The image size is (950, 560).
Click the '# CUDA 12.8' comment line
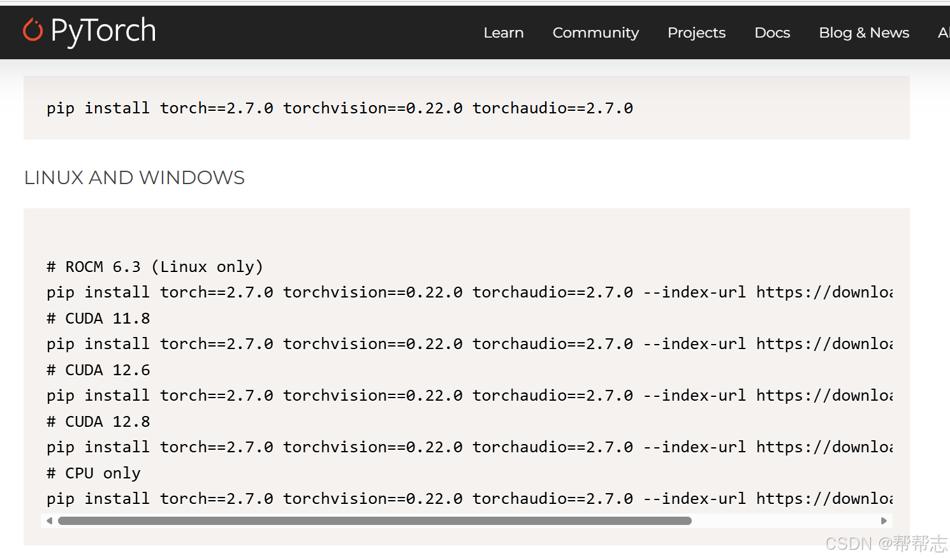coord(98,422)
